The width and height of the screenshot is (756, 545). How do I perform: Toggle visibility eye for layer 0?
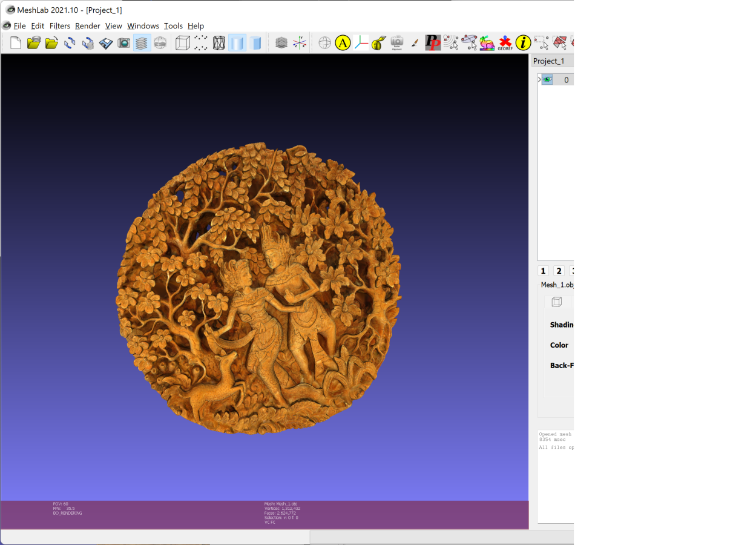click(x=547, y=79)
